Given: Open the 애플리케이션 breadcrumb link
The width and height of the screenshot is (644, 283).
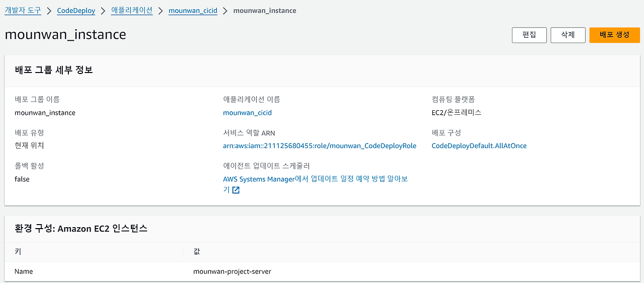Looking at the screenshot, I should [x=132, y=10].
